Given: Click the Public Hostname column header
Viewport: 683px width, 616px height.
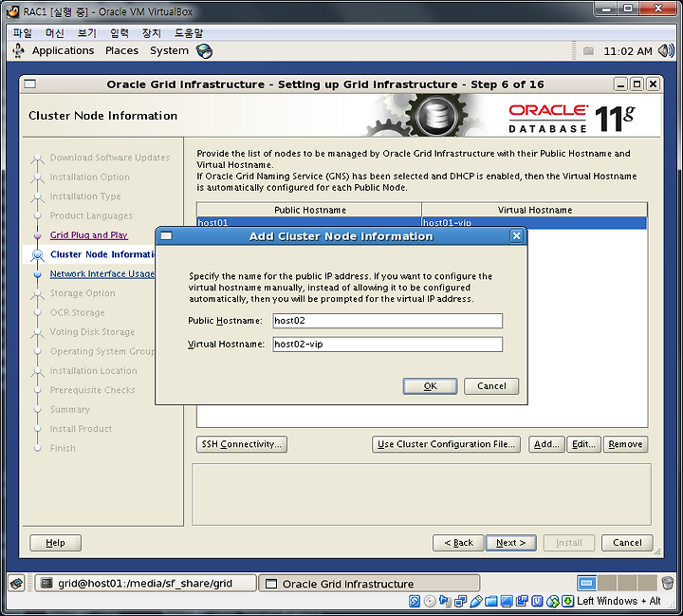Looking at the screenshot, I should pos(309,210).
